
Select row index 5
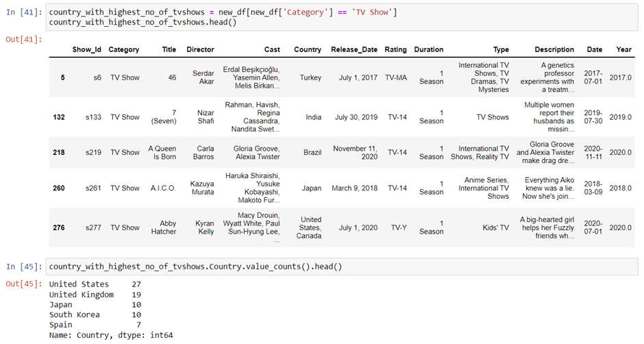pos(62,77)
